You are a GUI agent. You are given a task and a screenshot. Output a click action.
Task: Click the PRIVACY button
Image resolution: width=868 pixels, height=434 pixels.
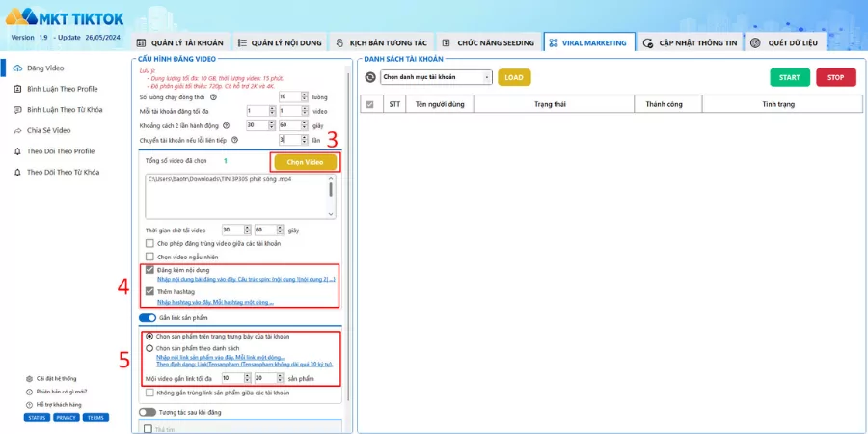tap(67, 418)
